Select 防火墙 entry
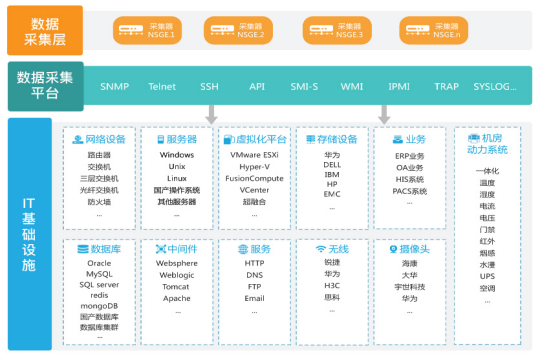 (x=99, y=202)
